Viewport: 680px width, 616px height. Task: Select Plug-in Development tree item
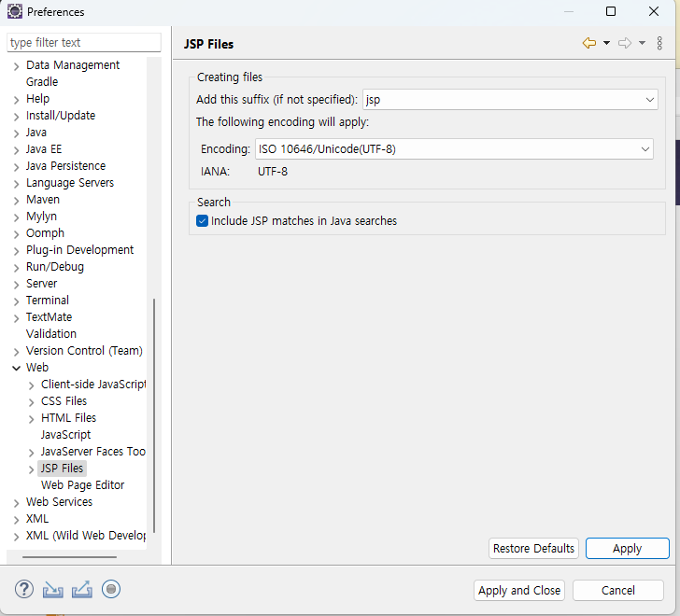(79, 250)
